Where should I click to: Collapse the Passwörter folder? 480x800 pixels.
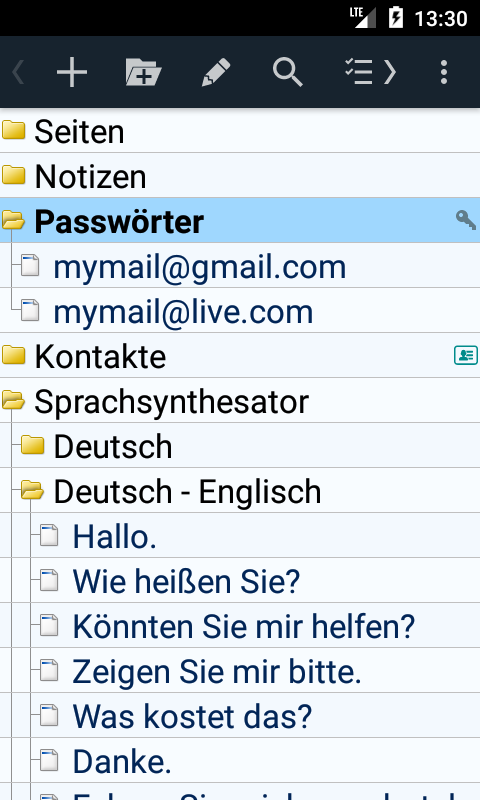pos(13,221)
